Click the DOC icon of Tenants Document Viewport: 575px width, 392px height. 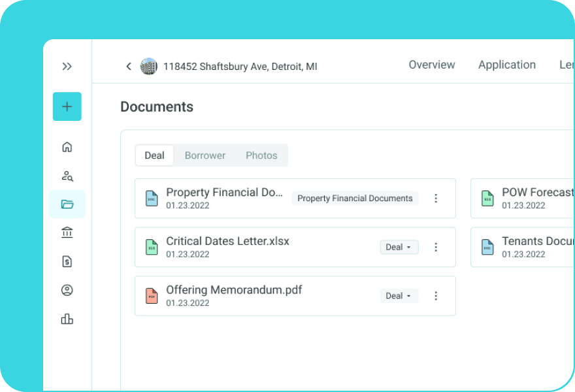[x=487, y=247]
